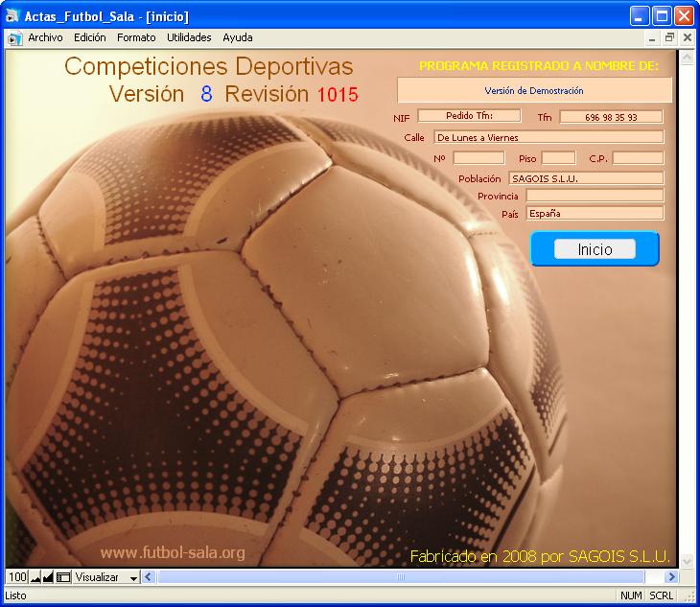Click the FileMaker document icon in menu bar
The image size is (700, 607).
pos(14,38)
